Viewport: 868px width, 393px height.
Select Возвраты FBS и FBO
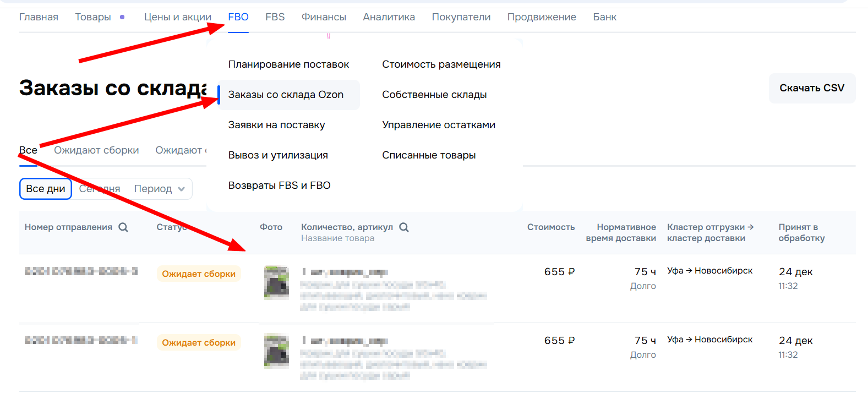pyautogui.click(x=279, y=185)
